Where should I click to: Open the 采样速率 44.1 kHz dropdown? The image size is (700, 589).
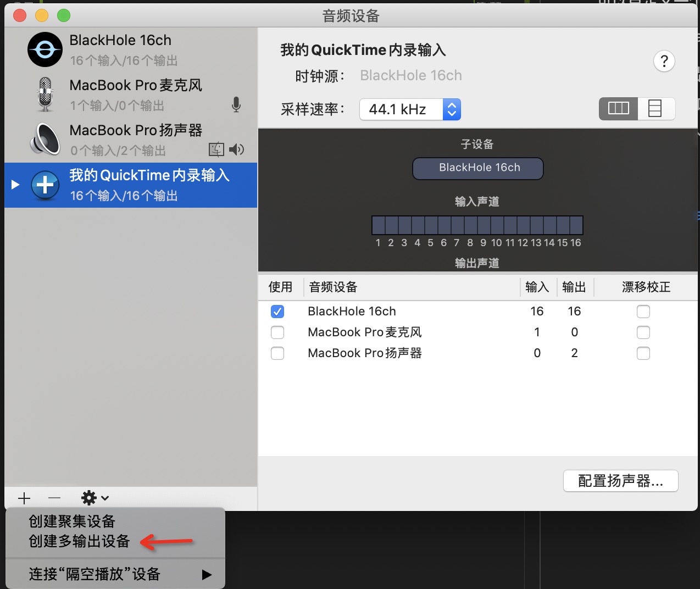coord(410,109)
